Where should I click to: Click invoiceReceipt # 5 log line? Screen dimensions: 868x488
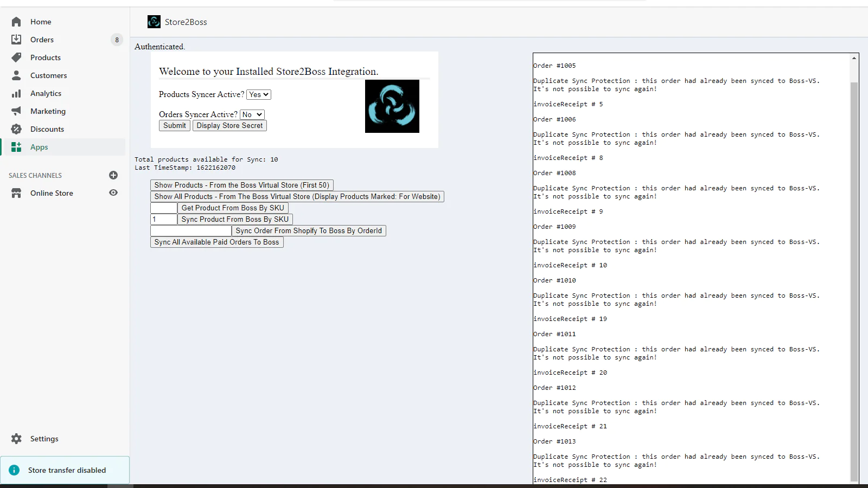[568, 104]
